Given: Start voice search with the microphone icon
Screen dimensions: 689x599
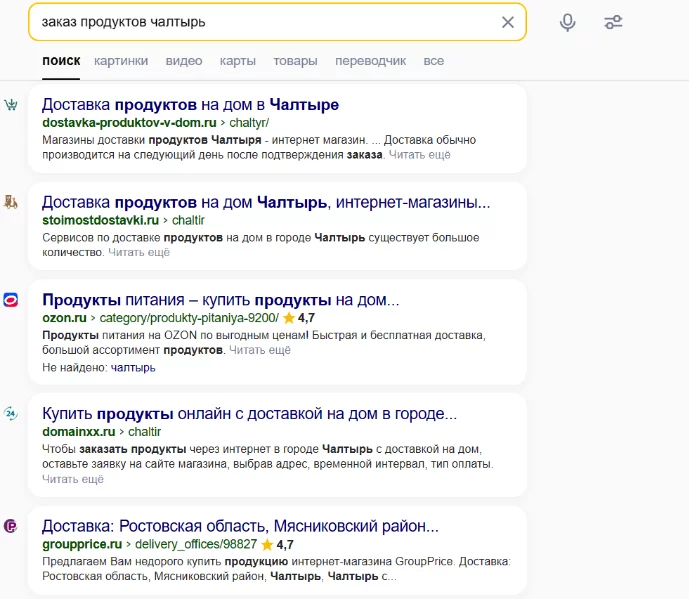Looking at the screenshot, I should click(567, 22).
